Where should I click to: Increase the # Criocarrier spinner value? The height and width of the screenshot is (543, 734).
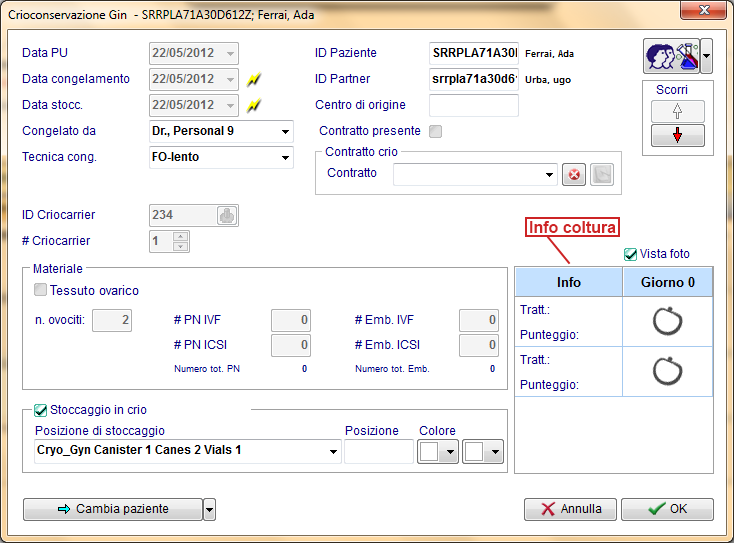coord(180,236)
